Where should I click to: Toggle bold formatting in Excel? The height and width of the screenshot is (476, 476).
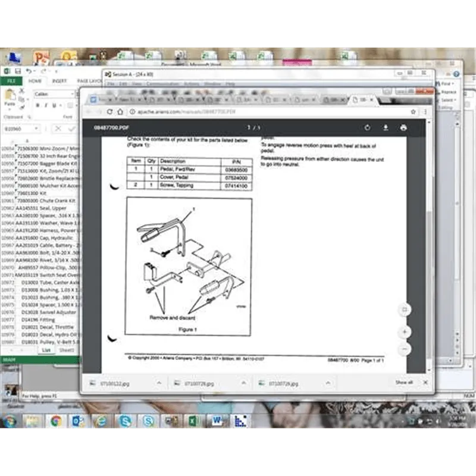(37, 105)
